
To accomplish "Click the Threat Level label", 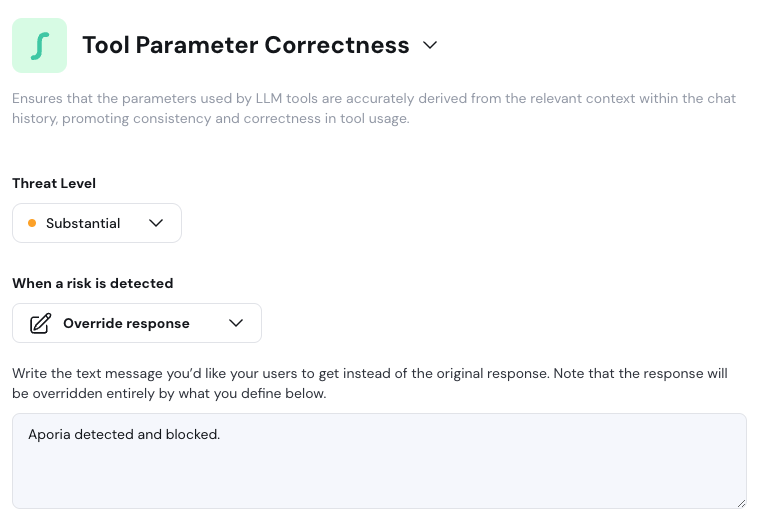I will point(54,183).
